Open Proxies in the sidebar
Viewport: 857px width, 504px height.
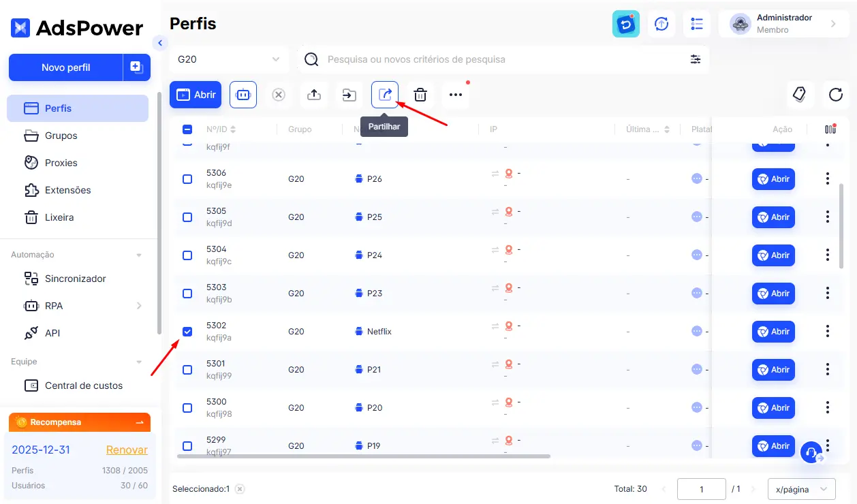(78, 163)
